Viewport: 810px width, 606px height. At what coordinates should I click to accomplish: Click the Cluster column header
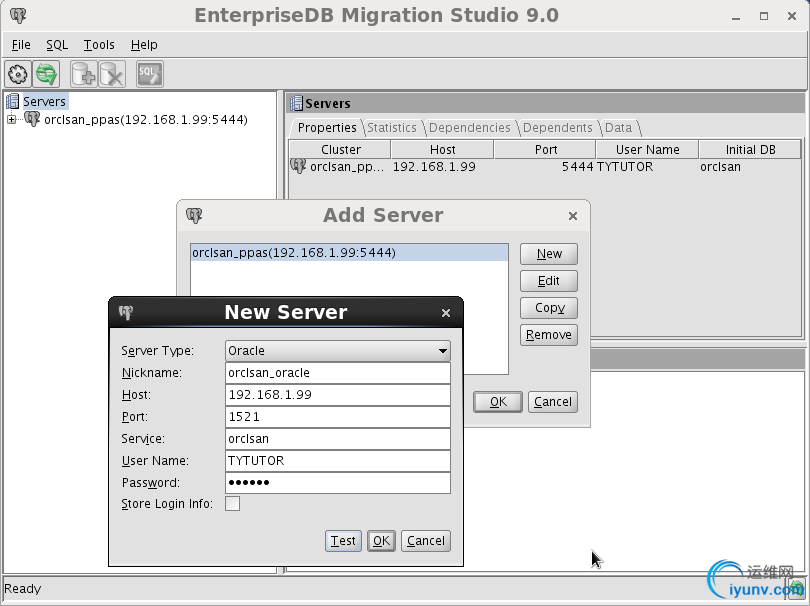(340, 150)
